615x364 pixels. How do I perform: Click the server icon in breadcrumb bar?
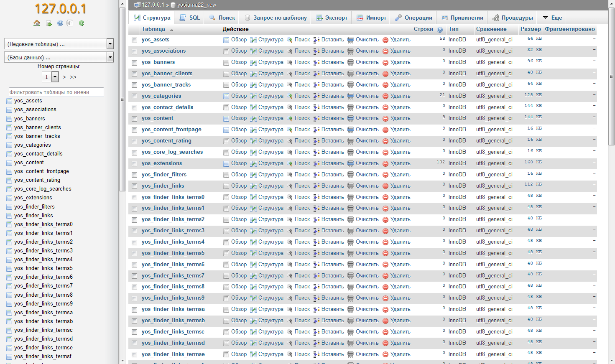pos(137,5)
